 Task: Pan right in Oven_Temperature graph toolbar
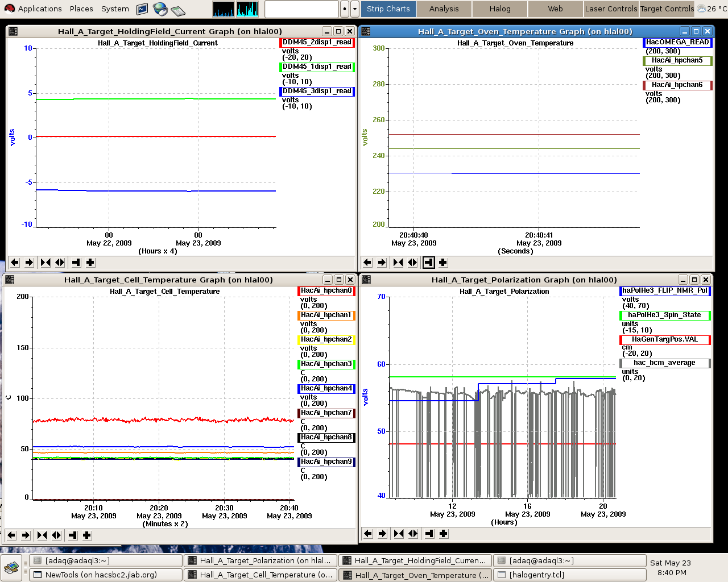382,263
